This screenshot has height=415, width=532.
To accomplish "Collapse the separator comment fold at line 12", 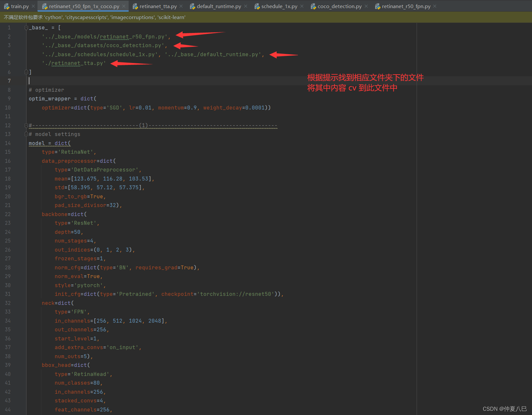I will point(26,125).
